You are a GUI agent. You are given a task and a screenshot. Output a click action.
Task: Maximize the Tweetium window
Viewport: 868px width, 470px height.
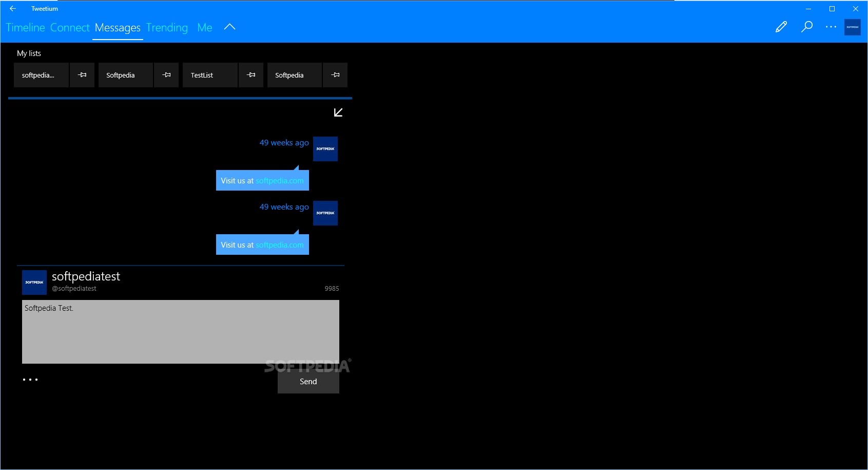pyautogui.click(x=832, y=9)
